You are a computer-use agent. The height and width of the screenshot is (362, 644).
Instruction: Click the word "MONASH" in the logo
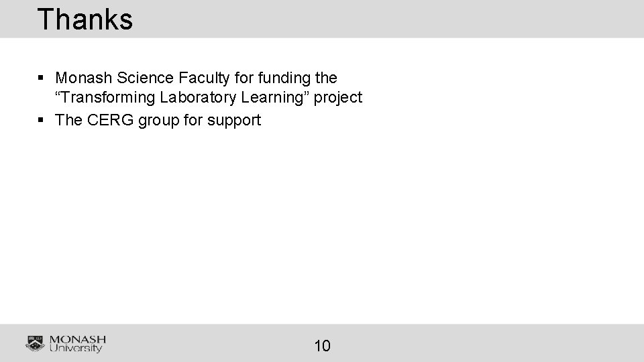pyautogui.click(x=78, y=340)
